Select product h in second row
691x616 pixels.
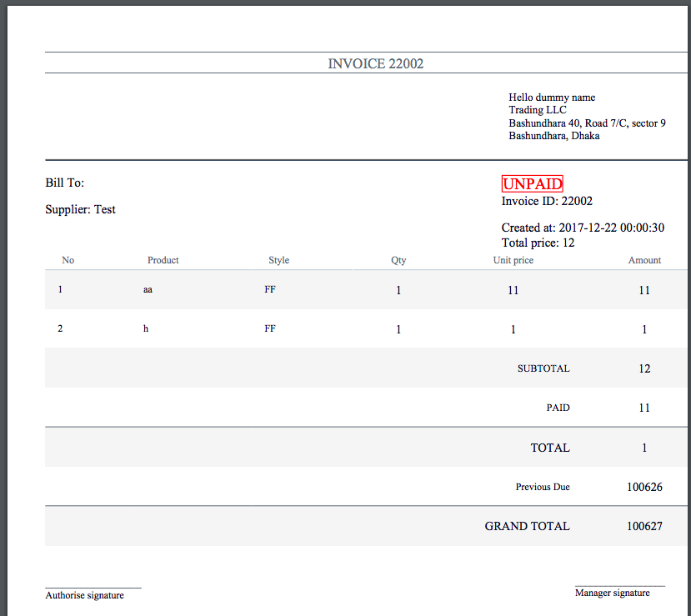[x=146, y=328]
